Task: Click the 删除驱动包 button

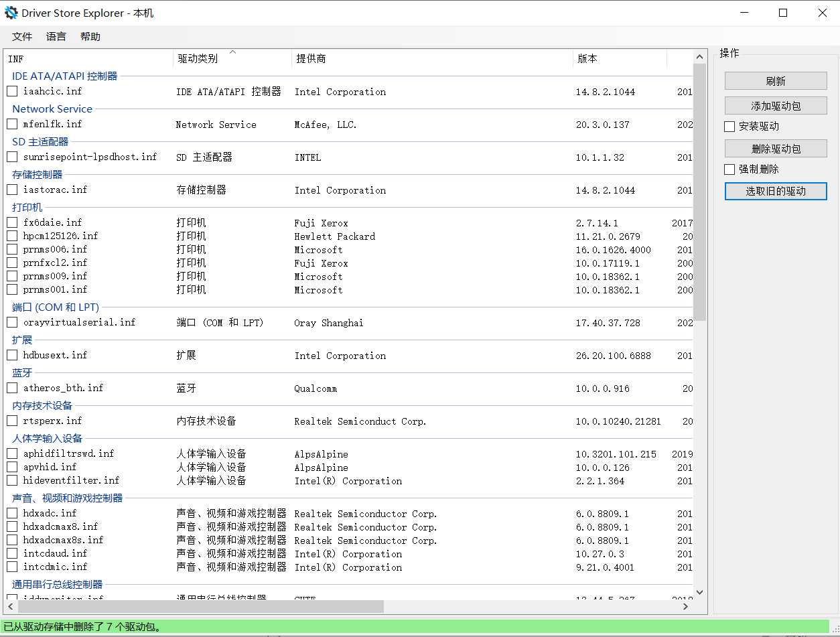Action: coord(776,149)
